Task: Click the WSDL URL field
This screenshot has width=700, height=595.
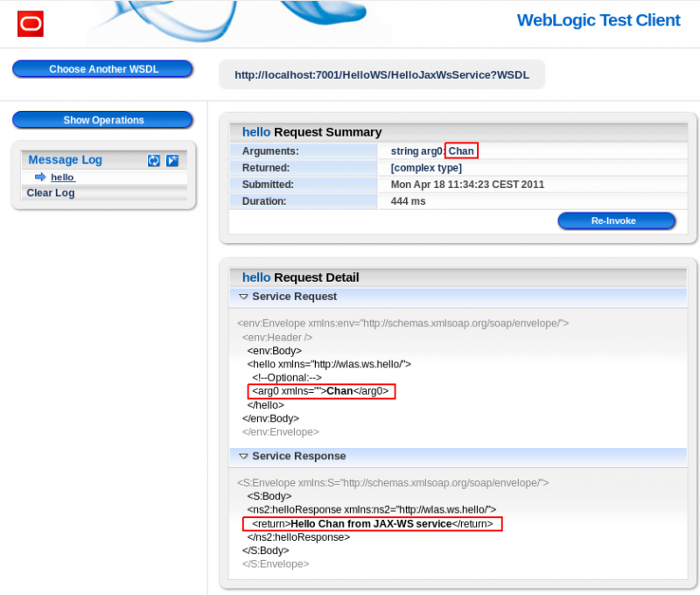Action: pyautogui.click(x=381, y=75)
